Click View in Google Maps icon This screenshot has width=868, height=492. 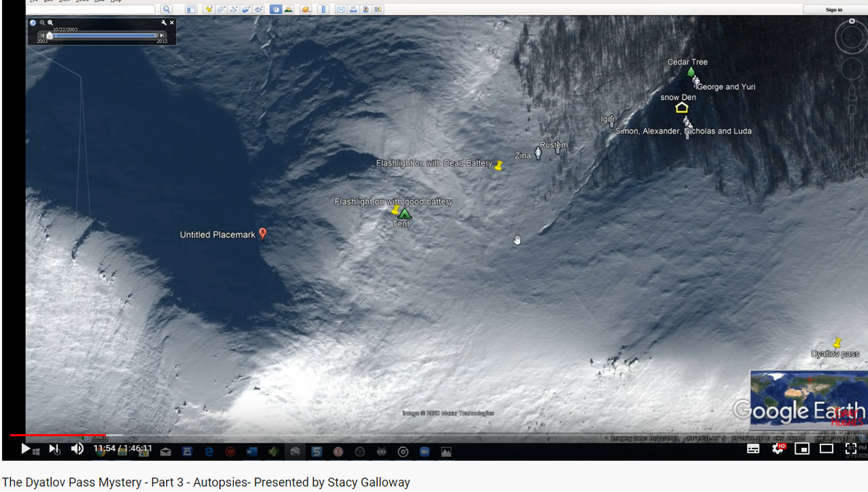point(378,9)
